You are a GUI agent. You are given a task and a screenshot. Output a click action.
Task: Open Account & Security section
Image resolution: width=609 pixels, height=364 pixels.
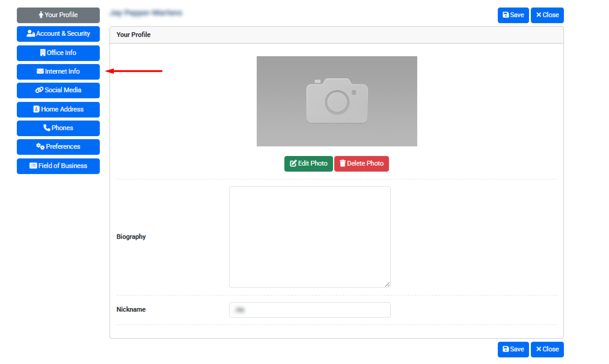coord(58,34)
